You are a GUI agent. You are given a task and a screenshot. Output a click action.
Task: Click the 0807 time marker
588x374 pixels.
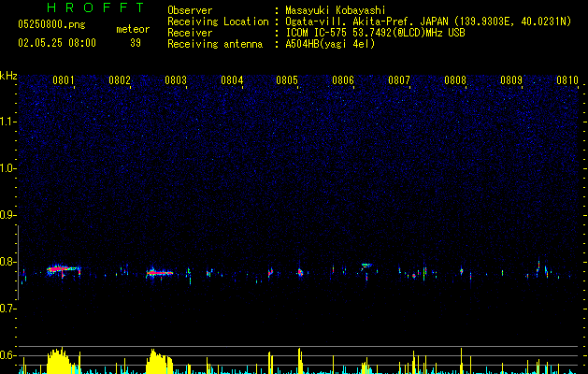pos(399,80)
